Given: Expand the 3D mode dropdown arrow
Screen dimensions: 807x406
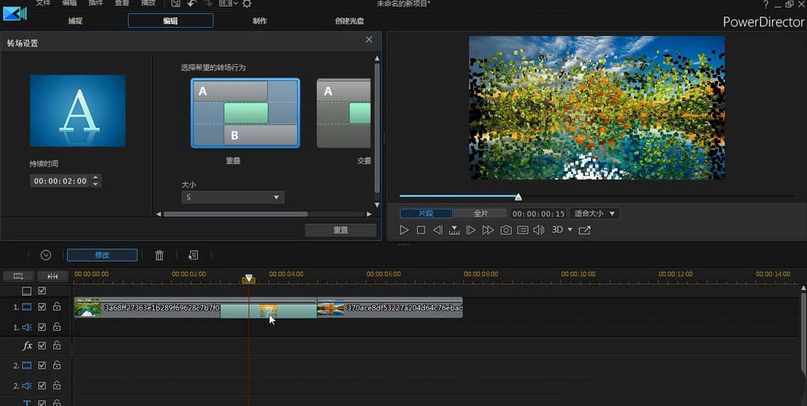Looking at the screenshot, I should 570,230.
